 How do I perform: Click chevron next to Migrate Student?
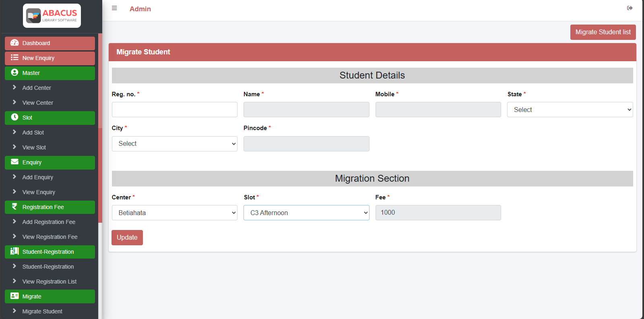(x=14, y=311)
